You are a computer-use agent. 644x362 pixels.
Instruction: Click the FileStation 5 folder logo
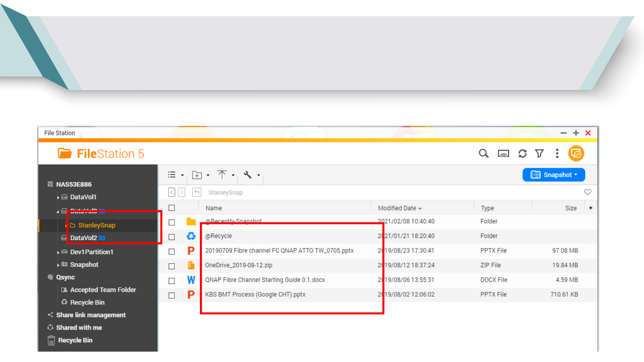(x=65, y=153)
